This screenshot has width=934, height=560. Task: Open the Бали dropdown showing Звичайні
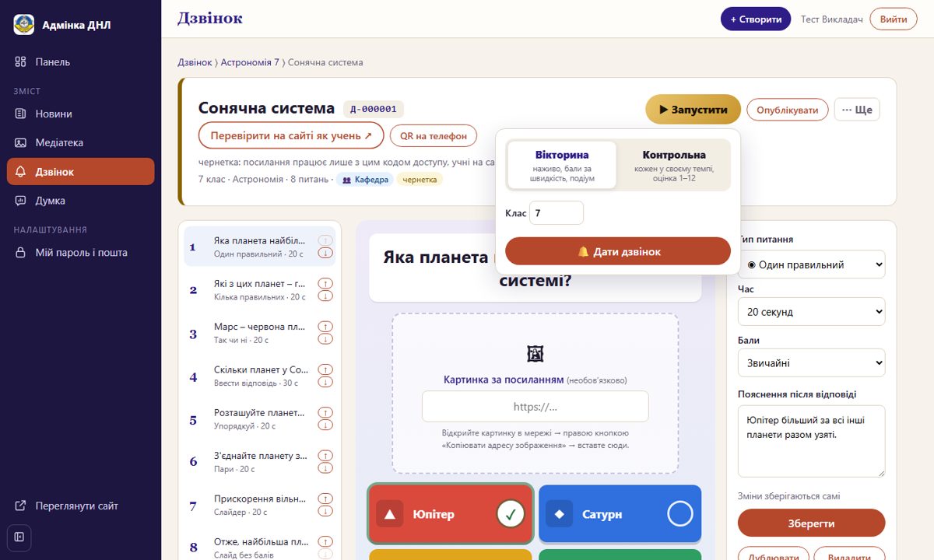(811, 362)
